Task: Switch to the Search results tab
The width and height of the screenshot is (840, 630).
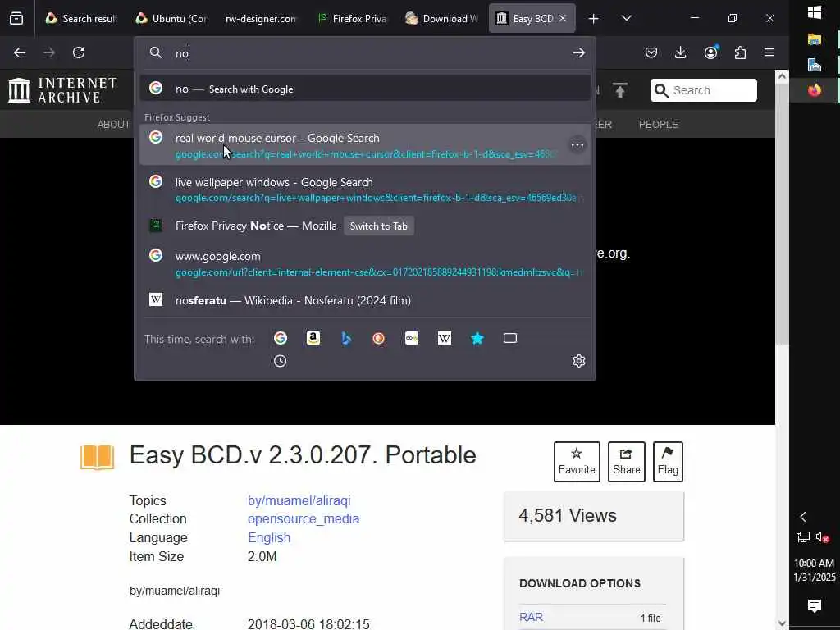Action: coord(81,19)
